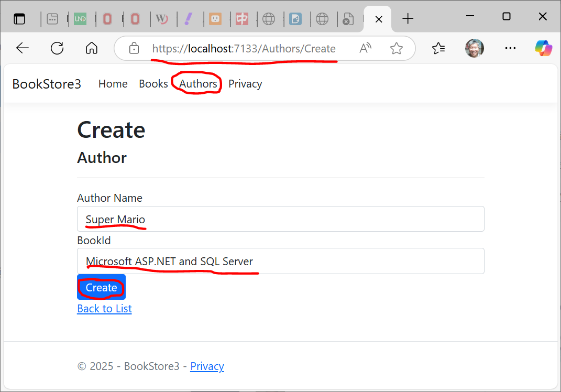The height and width of the screenshot is (392, 561).
Task: Open the BookId dropdown selector
Action: pyautogui.click(x=281, y=261)
